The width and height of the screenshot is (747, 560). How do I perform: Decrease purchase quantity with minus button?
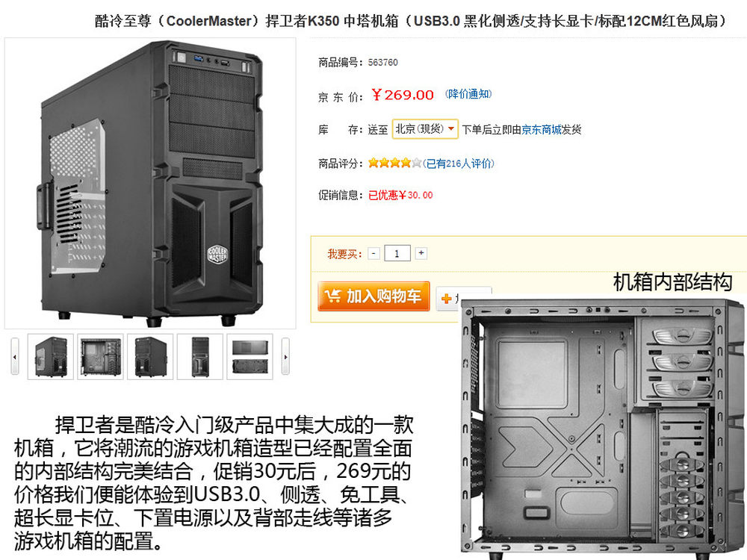pyautogui.click(x=374, y=253)
